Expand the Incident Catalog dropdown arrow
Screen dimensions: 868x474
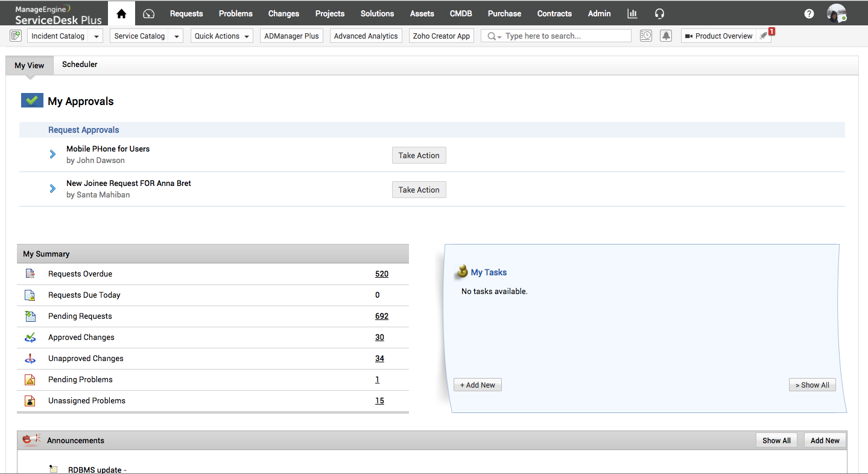click(x=97, y=36)
